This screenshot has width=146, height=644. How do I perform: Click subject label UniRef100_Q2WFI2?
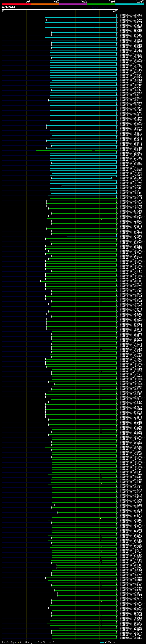pos(131,100)
